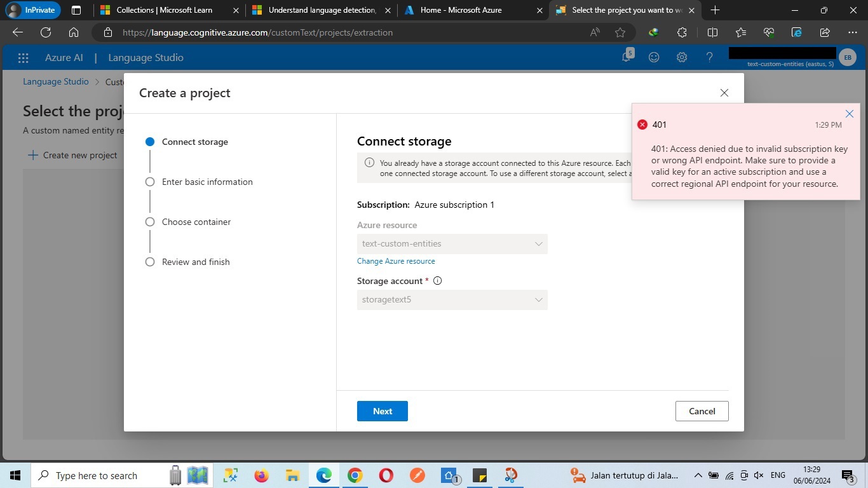The image size is (868, 488).
Task: Open the Language Studio breadcrumb link
Action: [x=56, y=81]
